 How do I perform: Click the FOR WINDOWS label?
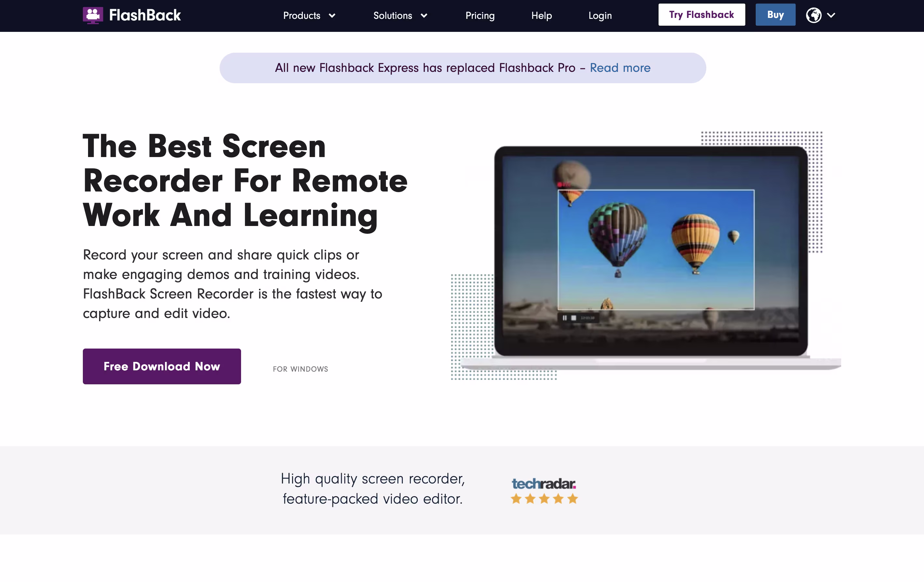(x=301, y=369)
